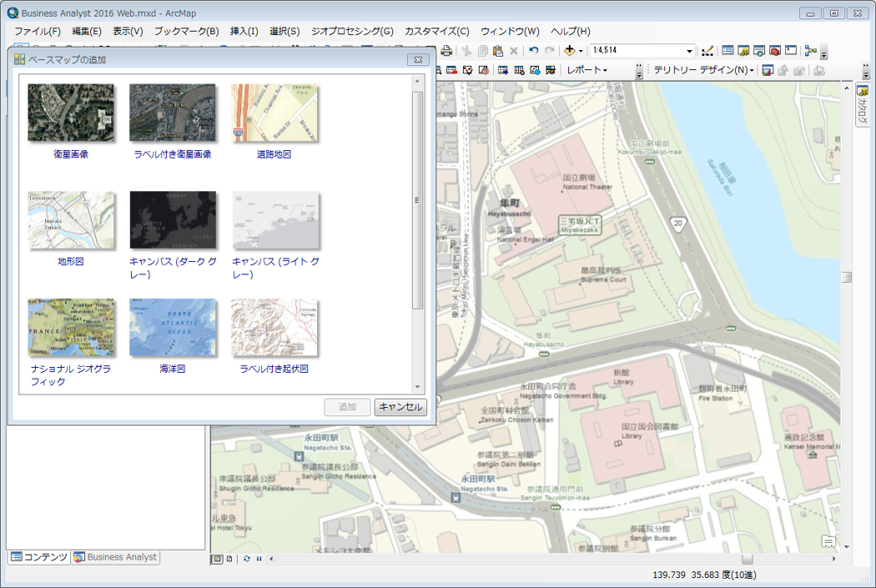Image resolution: width=876 pixels, height=588 pixels.
Task: Open the ArcToolbox red toolbox icon
Action: (774, 51)
